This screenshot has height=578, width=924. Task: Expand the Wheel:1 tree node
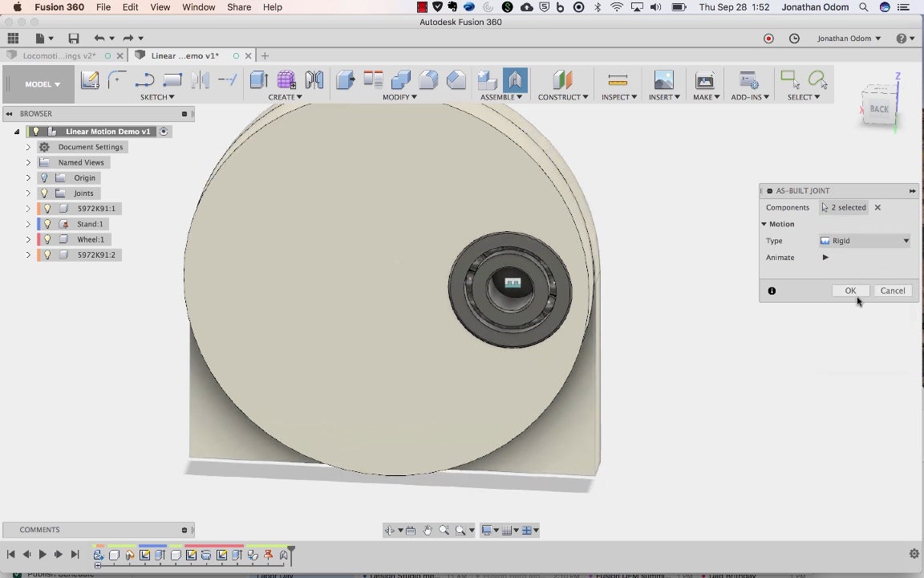click(28, 239)
